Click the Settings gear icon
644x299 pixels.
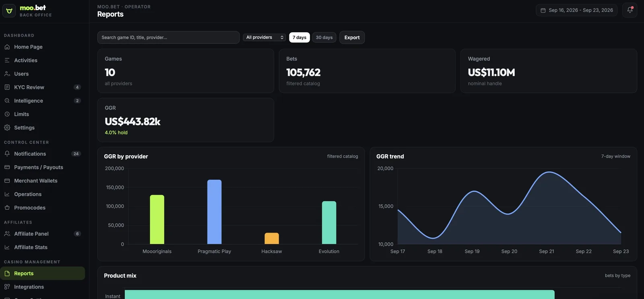[x=7, y=128]
